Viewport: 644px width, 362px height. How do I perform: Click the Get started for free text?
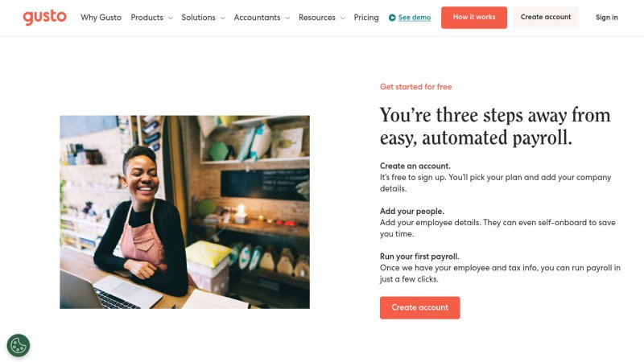pyautogui.click(x=416, y=87)
